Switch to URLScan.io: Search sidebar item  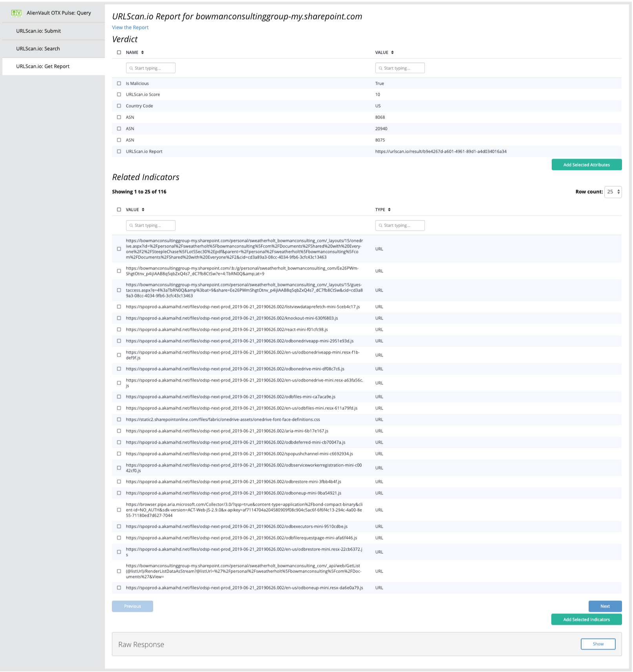tap(38, 49)
